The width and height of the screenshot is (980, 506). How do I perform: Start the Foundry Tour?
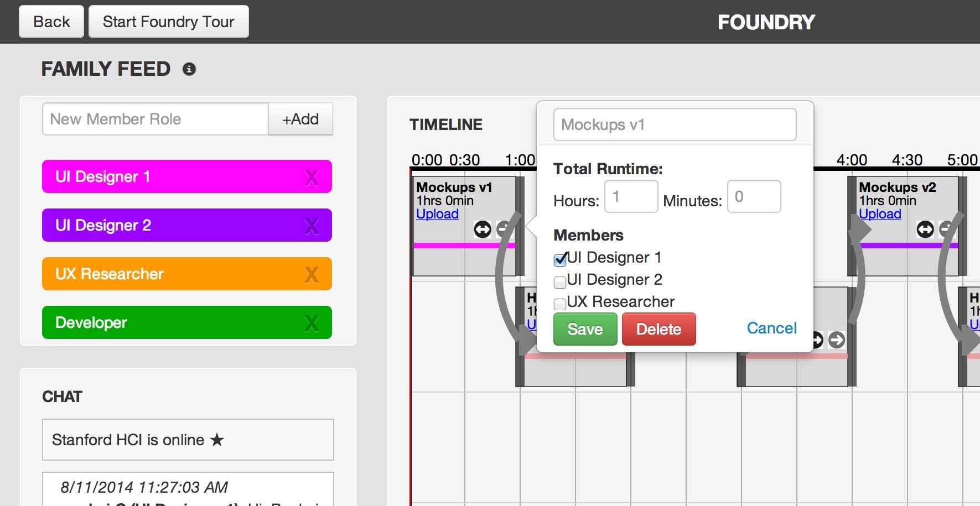(x=168, y=22)
